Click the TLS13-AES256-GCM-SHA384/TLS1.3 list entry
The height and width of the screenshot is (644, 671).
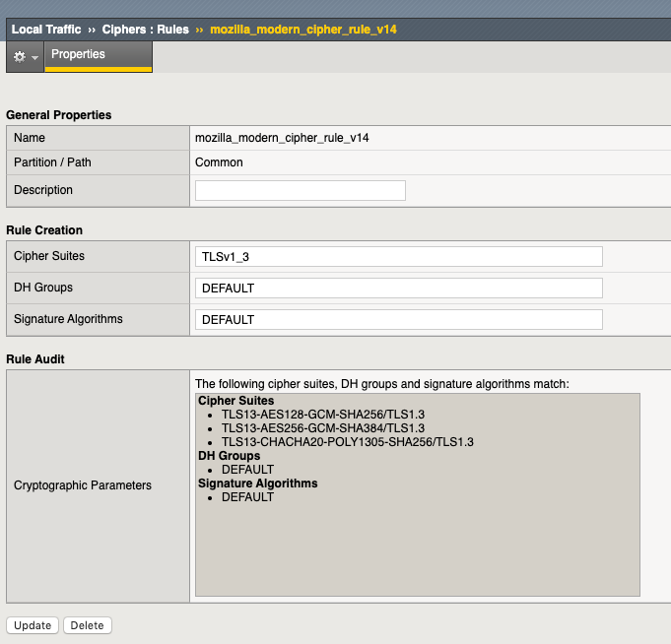[x=322, y=428]
